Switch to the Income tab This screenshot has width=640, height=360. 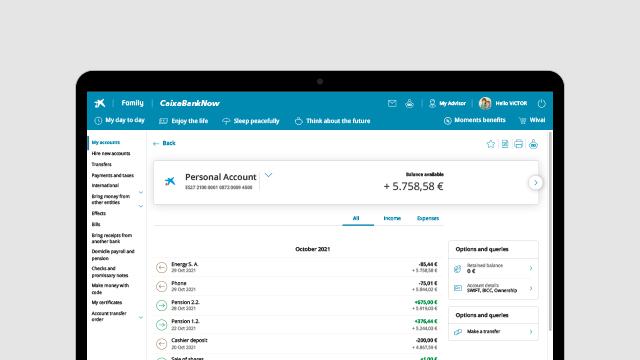tap(392, 218)
